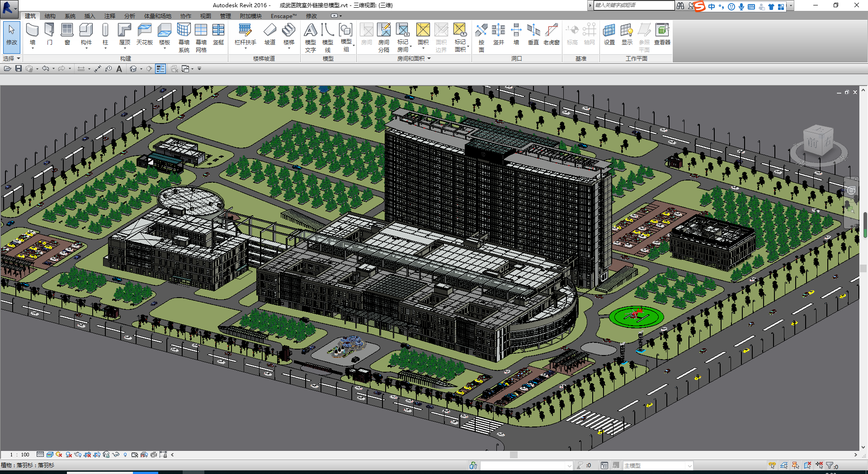Open the 建筑 (Architecture) ribbon tab
This screenshot has width=868, height=474.
(x=30, y=16)
